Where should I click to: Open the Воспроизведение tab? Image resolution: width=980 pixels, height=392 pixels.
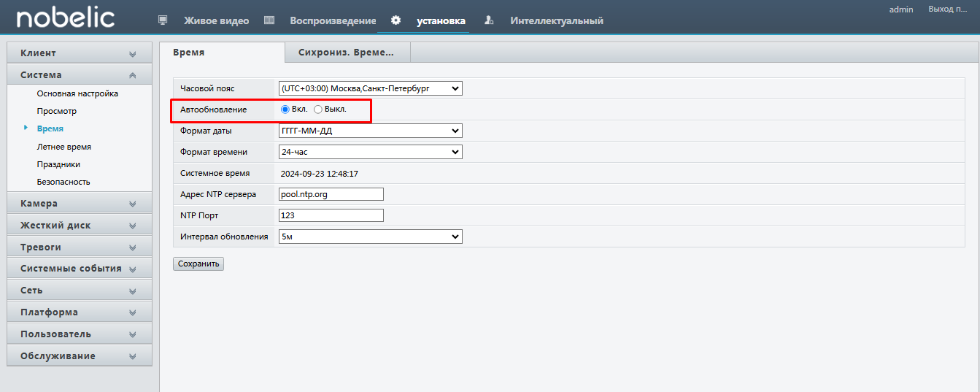tap(333, 20)
